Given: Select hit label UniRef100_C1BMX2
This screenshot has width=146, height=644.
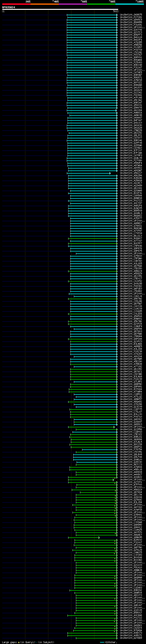Looking at the screenshot, I should pyautogui.click(x=131, y=394).
